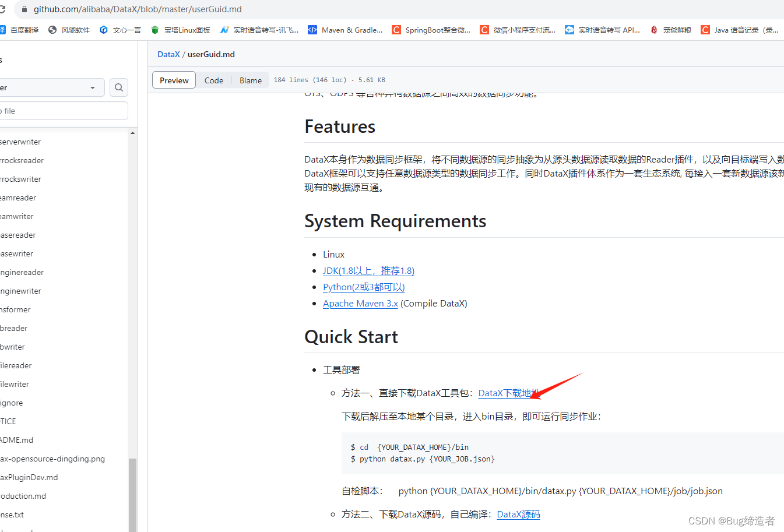This screenshot has height=532, width=784.
Task: Click the Go to file input field
Action: pyautogui.click(x=64, y=110)
